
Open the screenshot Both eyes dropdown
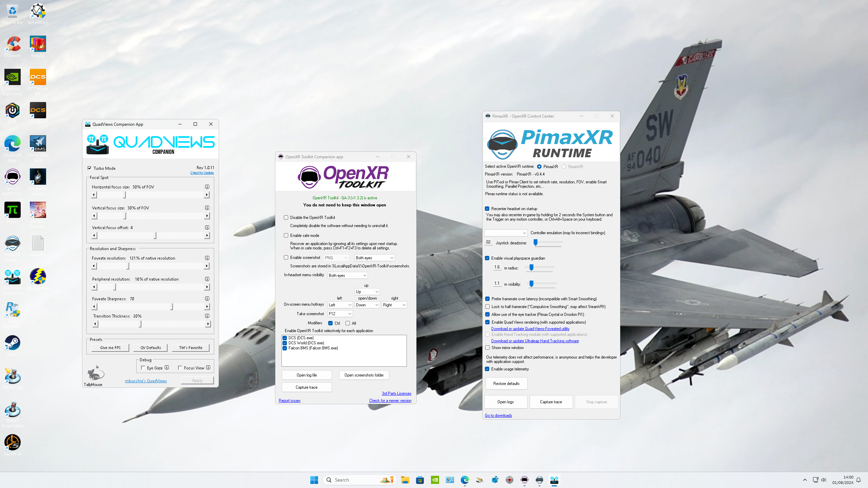click(x=375, y=258)
